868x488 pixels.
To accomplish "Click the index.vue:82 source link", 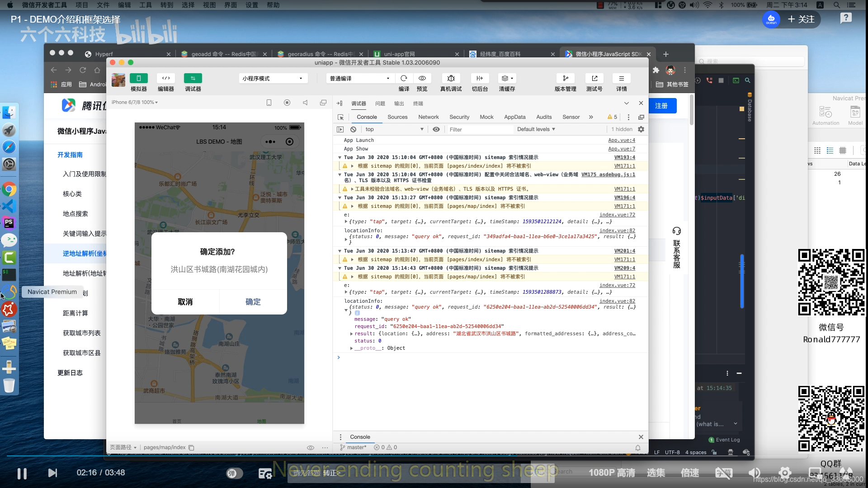I will tap(617, 301).
